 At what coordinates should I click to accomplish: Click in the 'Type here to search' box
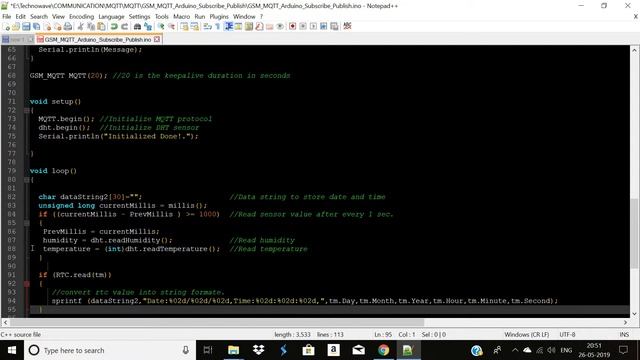coord(110,350)
